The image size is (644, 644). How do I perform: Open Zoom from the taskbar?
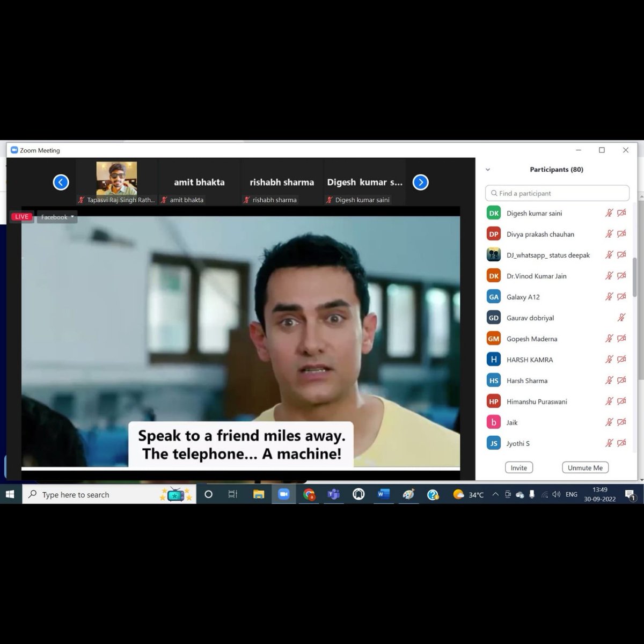click(283, 494)
